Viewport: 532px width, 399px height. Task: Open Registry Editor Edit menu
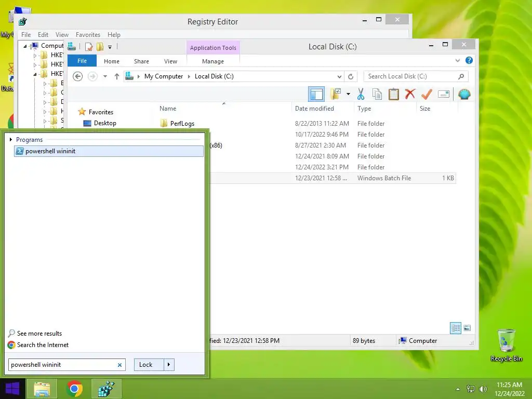[43, 35]
